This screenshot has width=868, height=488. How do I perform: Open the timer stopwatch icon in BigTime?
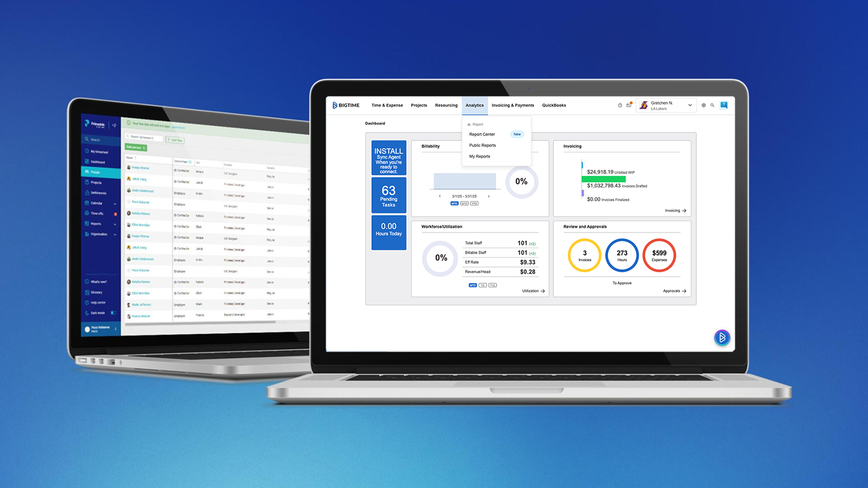pos(620,105)
